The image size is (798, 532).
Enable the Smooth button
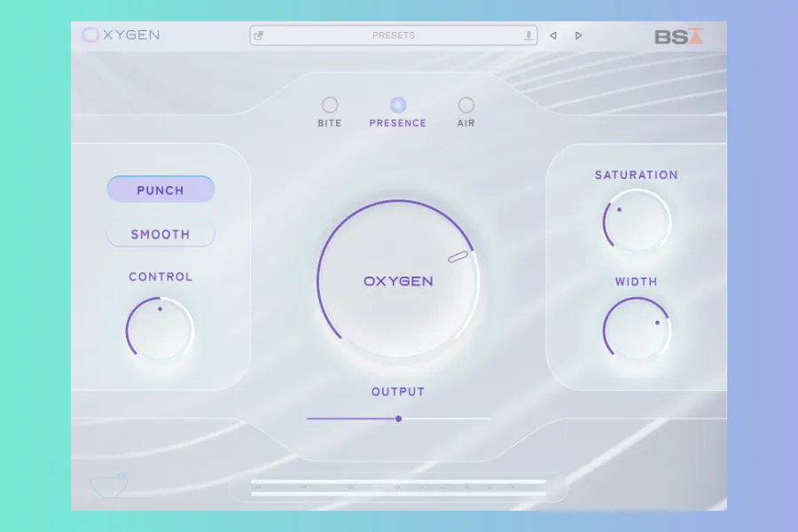[160, 234]
